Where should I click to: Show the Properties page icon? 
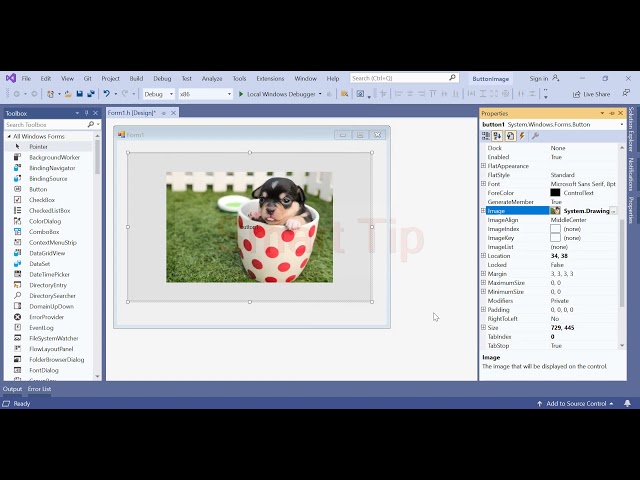click(510, 136)
